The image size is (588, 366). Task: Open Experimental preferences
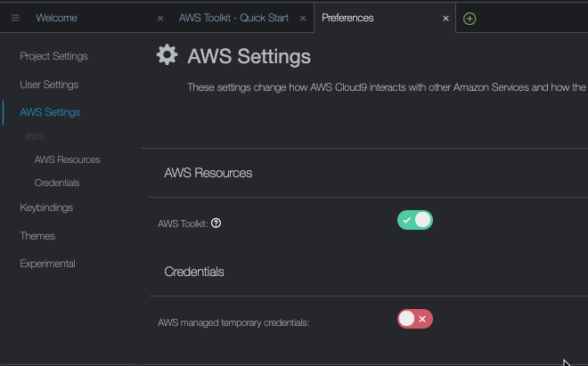click(x=47, y=264)
